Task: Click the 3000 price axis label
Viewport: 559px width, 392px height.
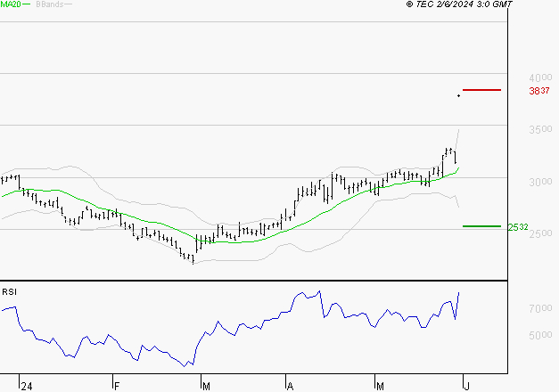Action: coord(540,182)
